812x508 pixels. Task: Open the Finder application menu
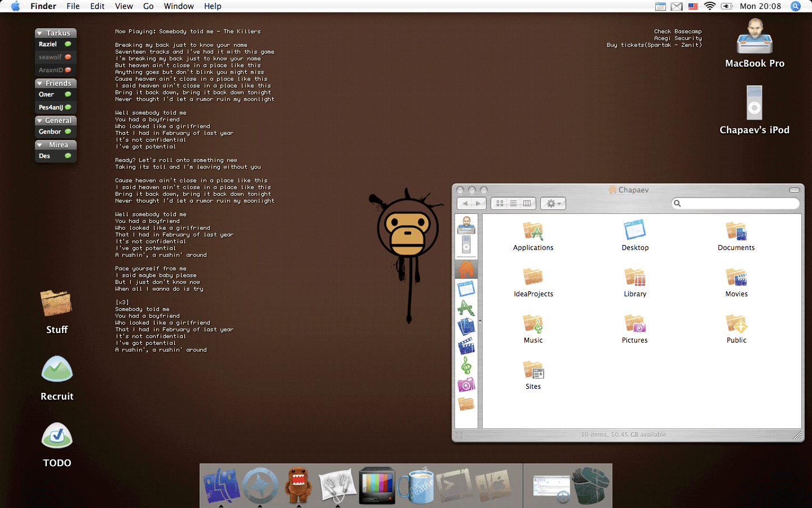click(x=43, y=6)
